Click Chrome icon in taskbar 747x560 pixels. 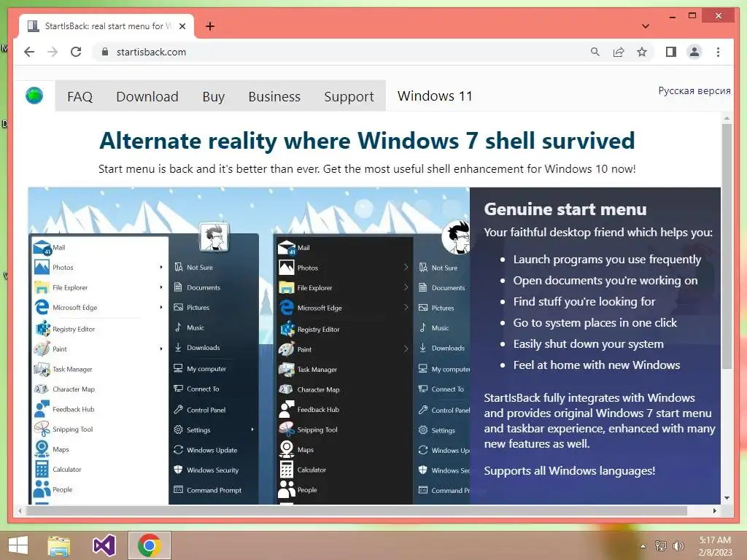(149, 545)
